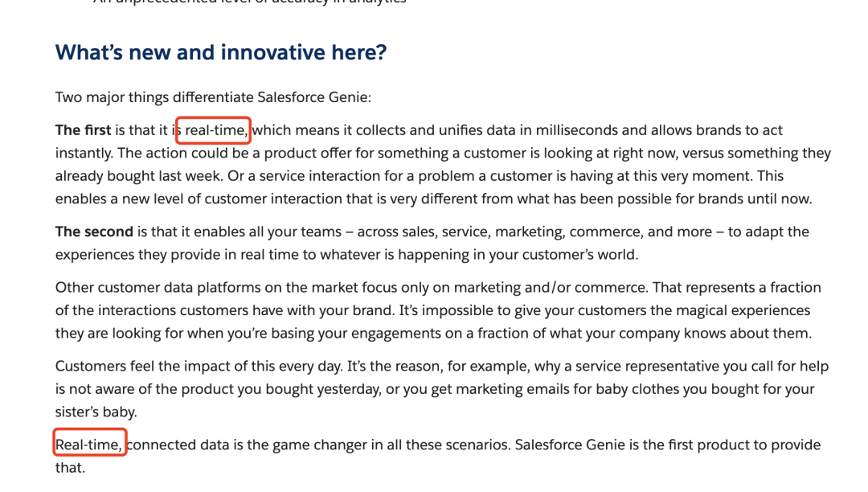Click the final word "that." on the last line

point(69,467)
